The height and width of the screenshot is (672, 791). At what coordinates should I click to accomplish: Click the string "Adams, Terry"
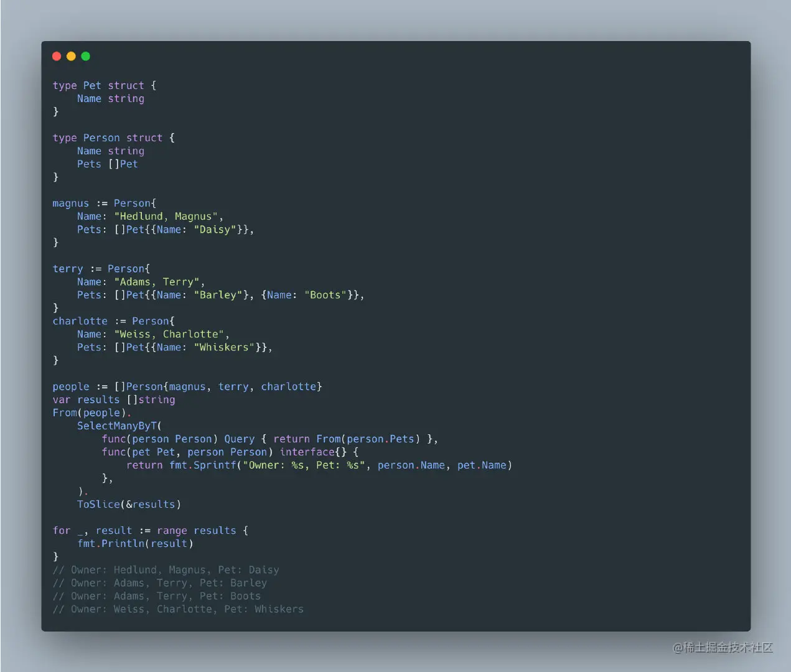[x=157, y=281]
